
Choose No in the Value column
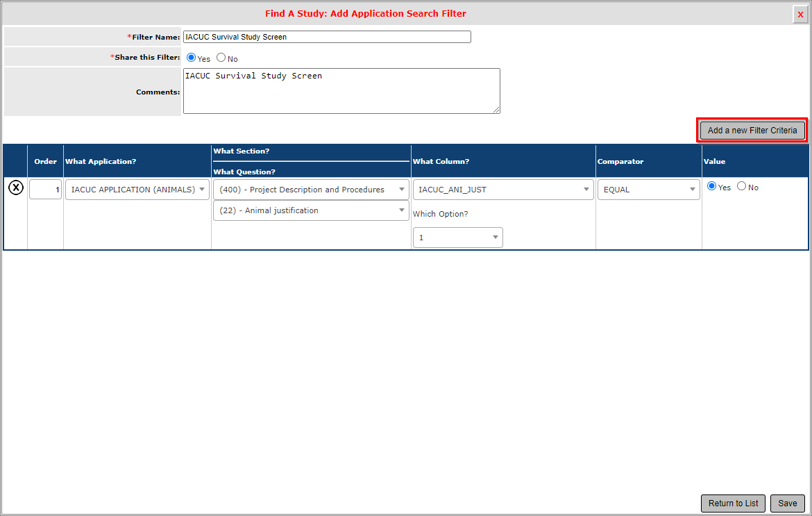(x=742, y=186)
